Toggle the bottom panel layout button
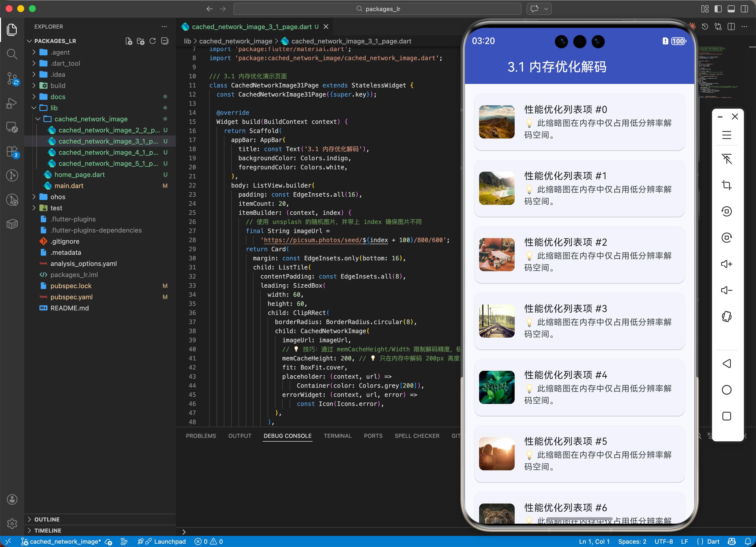756x547 pixels. [731, 9]
